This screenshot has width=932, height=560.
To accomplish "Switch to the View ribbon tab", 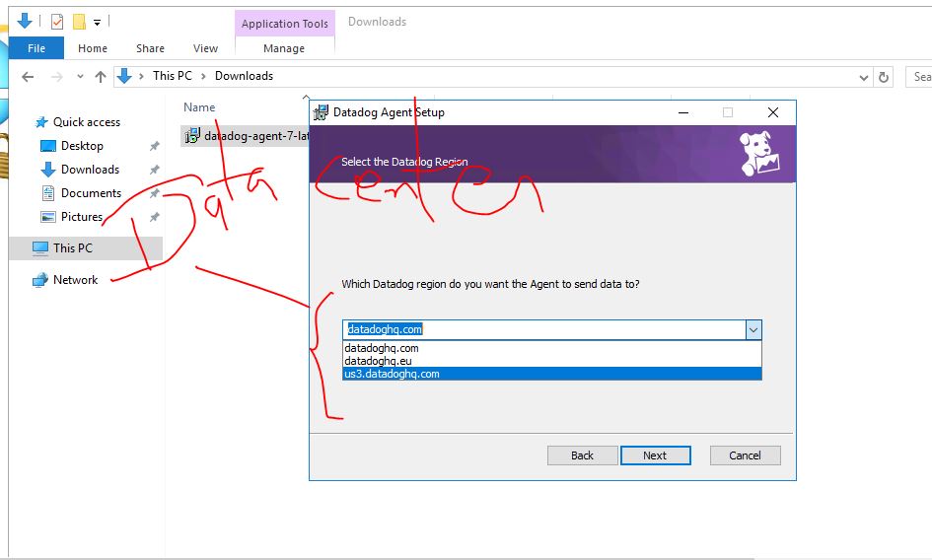I will (205, 48).
